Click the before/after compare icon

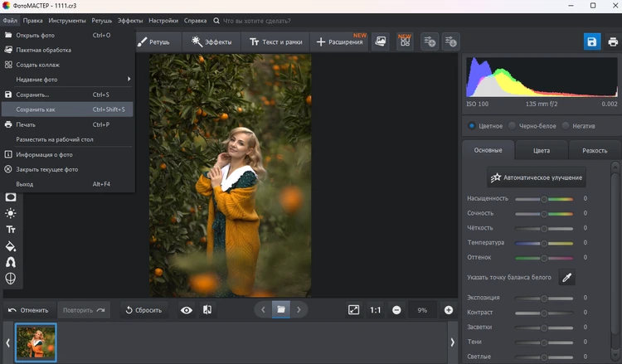coord(207,309)
